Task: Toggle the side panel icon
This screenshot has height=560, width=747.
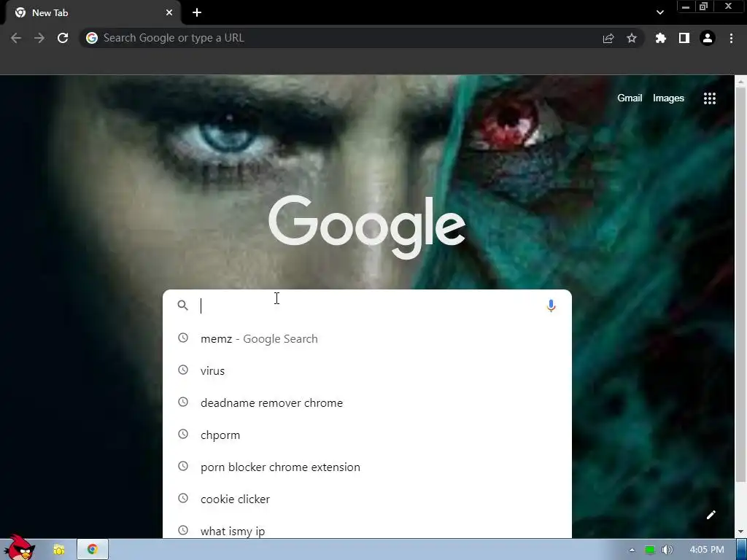Action: [x=684, y=38]
